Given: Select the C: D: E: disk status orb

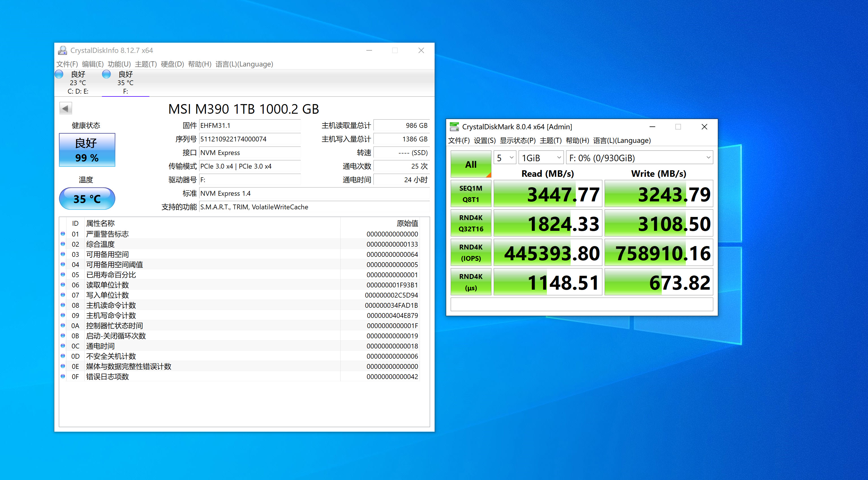Looking at the screenshot, I should point(59,74).
